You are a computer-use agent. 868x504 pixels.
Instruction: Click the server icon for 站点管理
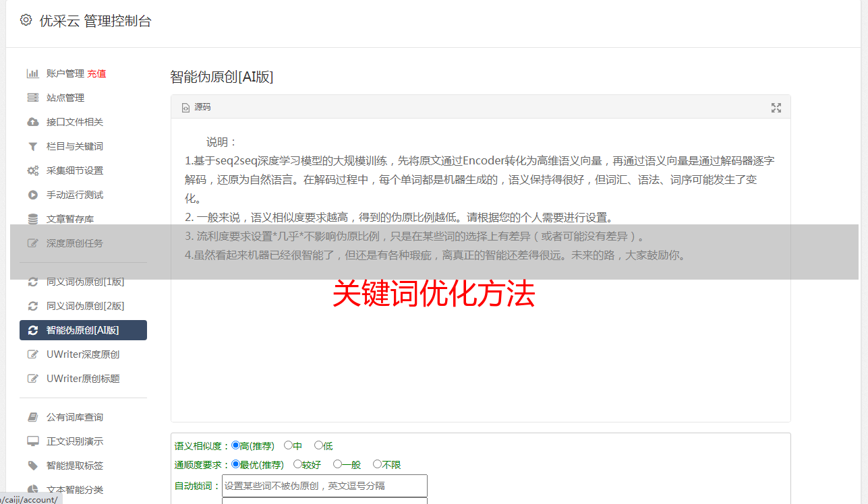(32, 98)
